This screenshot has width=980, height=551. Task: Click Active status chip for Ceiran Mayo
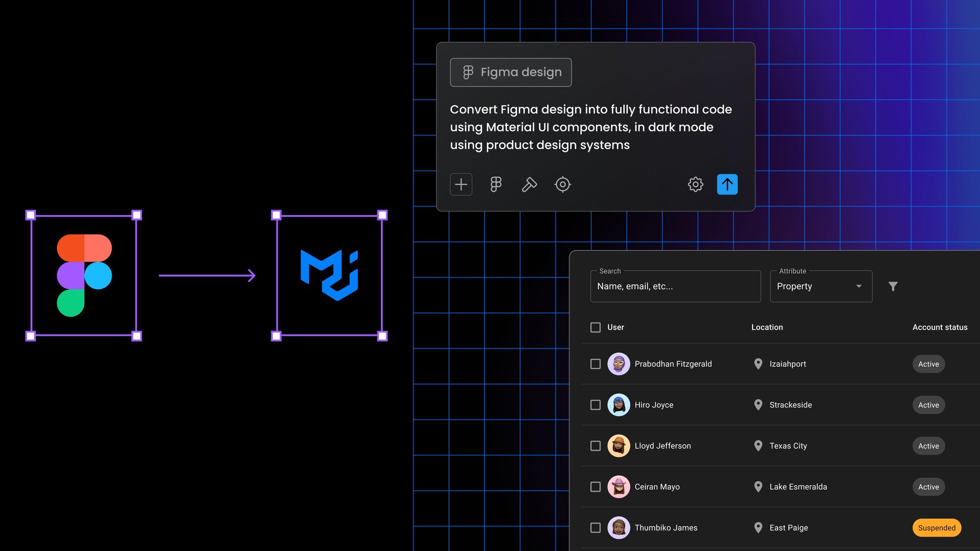coord(929,487)
